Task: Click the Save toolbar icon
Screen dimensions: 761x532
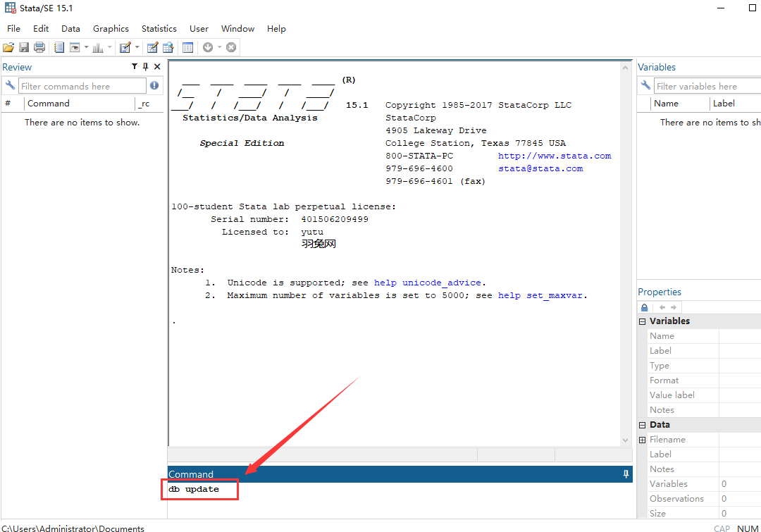Action: click(x=24, y=47)
